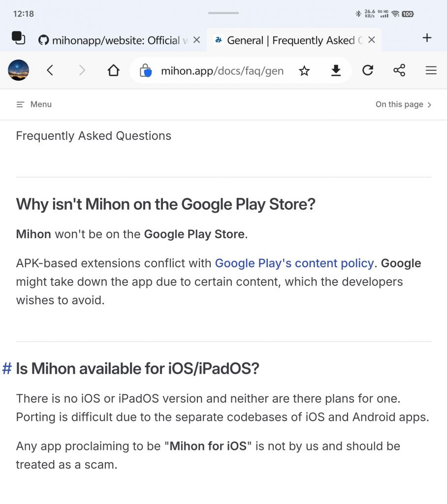447x504 pixels.
Task: Bookmark this page with star icon
Action: click(x=304, y=71)
